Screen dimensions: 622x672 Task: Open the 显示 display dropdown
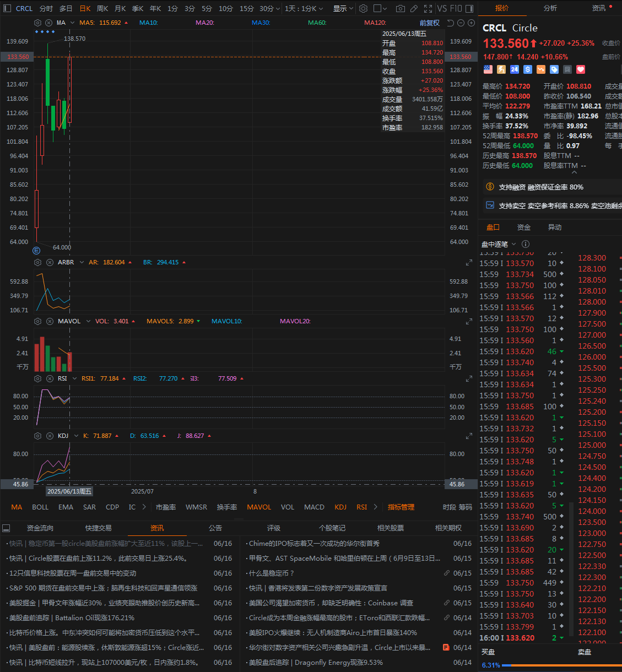(343, 8)
